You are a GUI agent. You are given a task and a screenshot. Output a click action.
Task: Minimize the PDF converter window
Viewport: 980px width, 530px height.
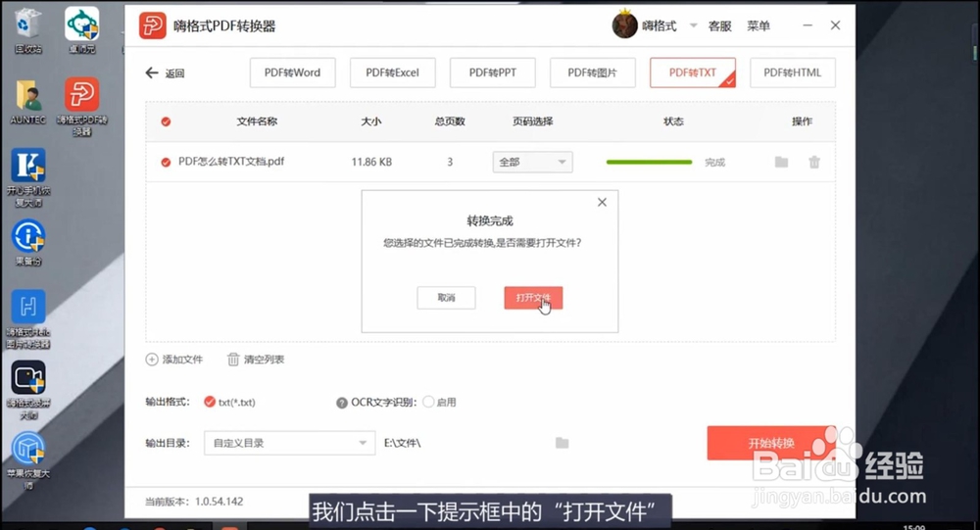tap(808, 25)
